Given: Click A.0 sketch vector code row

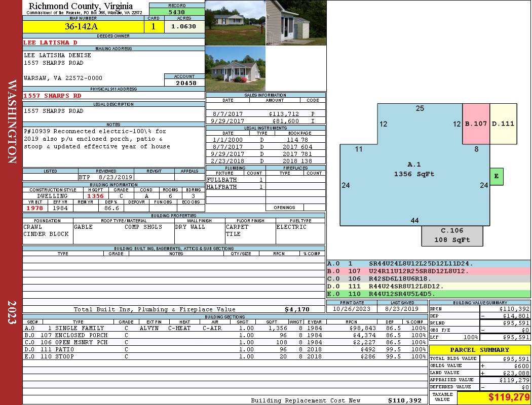Looking at the screenshot, I should pos(428,264).
